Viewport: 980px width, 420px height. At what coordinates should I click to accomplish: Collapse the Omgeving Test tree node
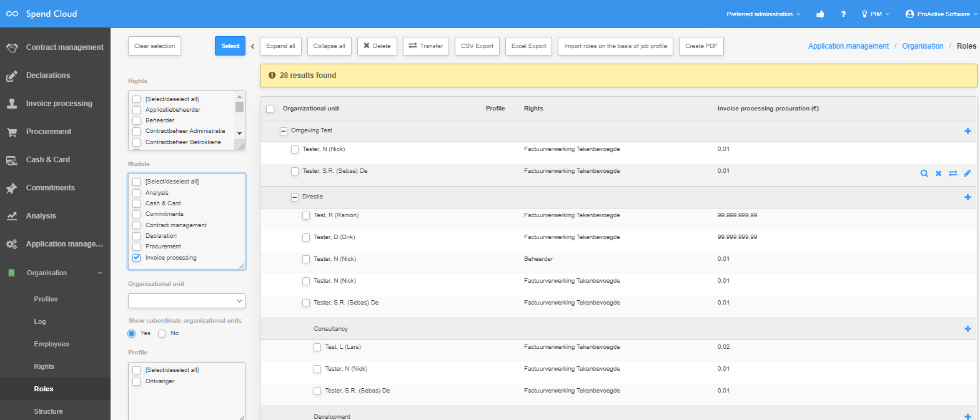(x=284, y=131)
